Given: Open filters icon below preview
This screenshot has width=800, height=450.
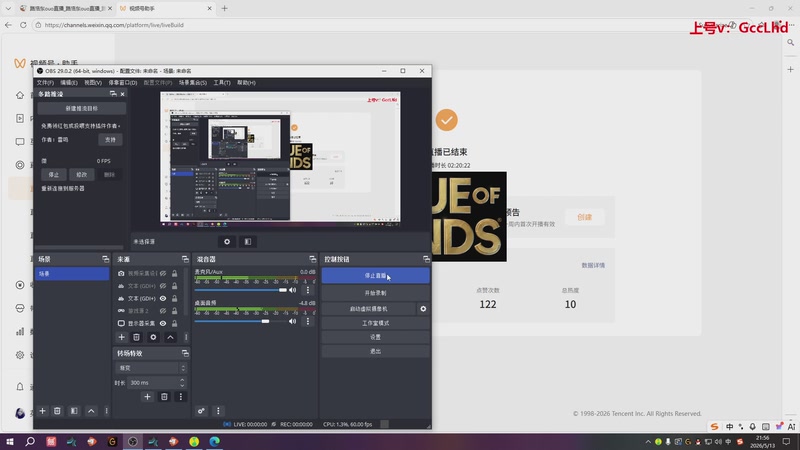Looking at the screenshot, I should tap(248, 242).
